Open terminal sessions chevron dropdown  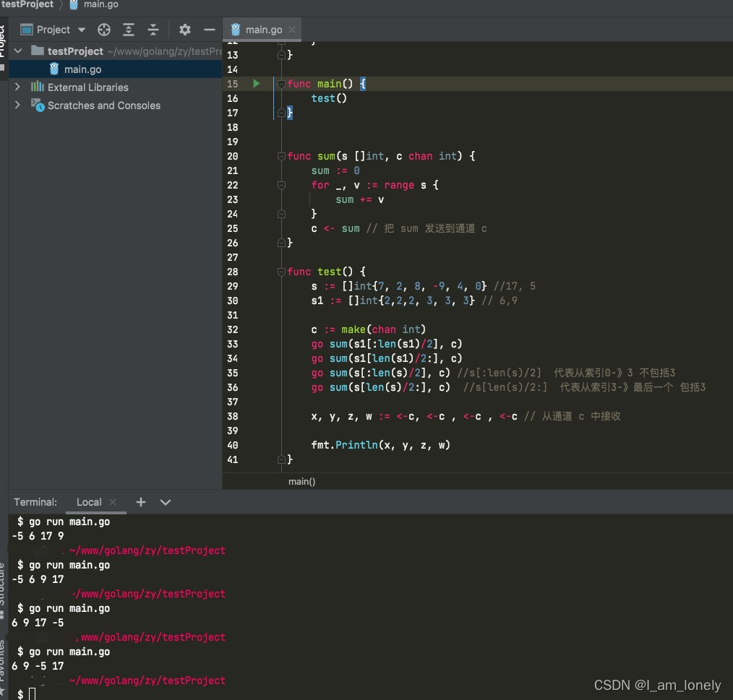(x=166, y=502)
